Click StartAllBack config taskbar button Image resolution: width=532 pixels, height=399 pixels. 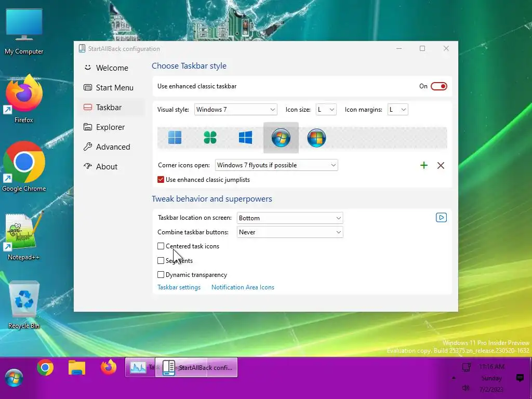pos(196,367)
